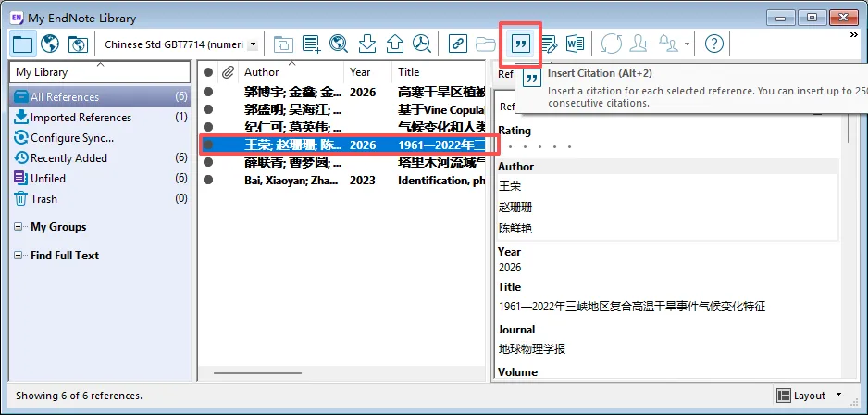The width and height of the screenshot is (868, 415).
Task: Select the Bai, Xiaoyan 2023 reference row
Action: (342, 180)
